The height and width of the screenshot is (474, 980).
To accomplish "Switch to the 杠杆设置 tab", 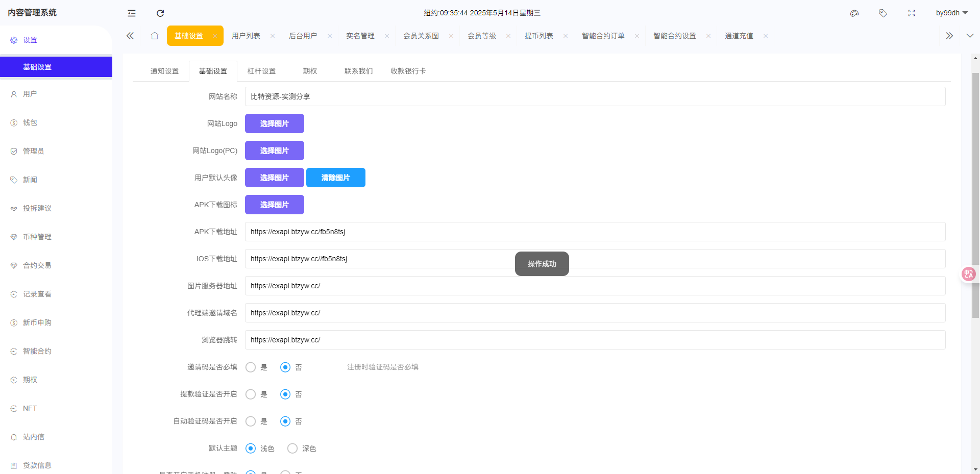I will 261,71.
